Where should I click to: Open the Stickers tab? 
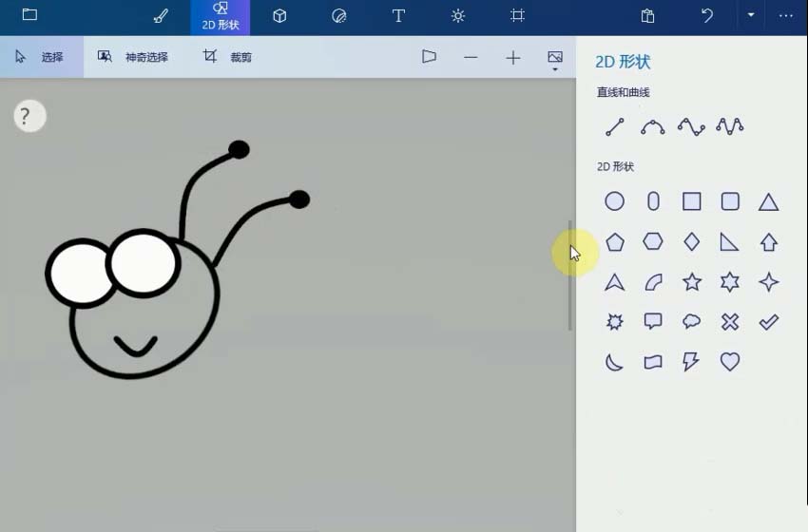tap(338, 16)
